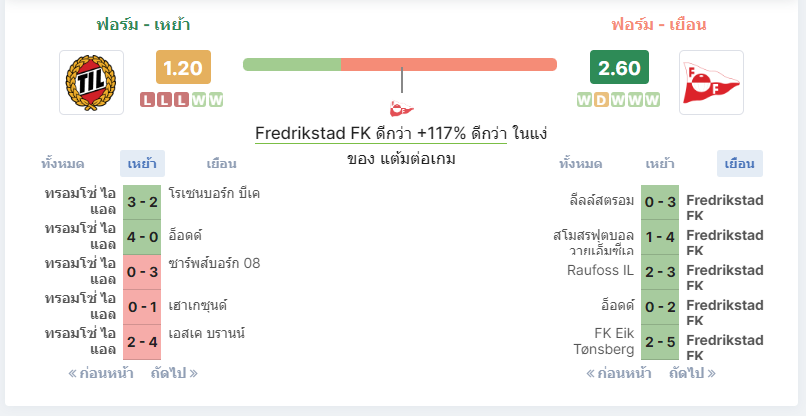Click orange D form badge for away team
This screenshot has height=416, width=806.
click(601, 100)
